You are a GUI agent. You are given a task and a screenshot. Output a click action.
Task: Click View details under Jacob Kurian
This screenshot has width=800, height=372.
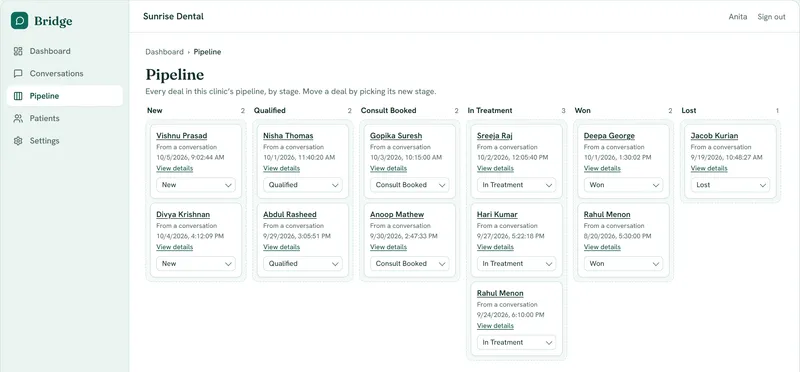tap(709, 168)
